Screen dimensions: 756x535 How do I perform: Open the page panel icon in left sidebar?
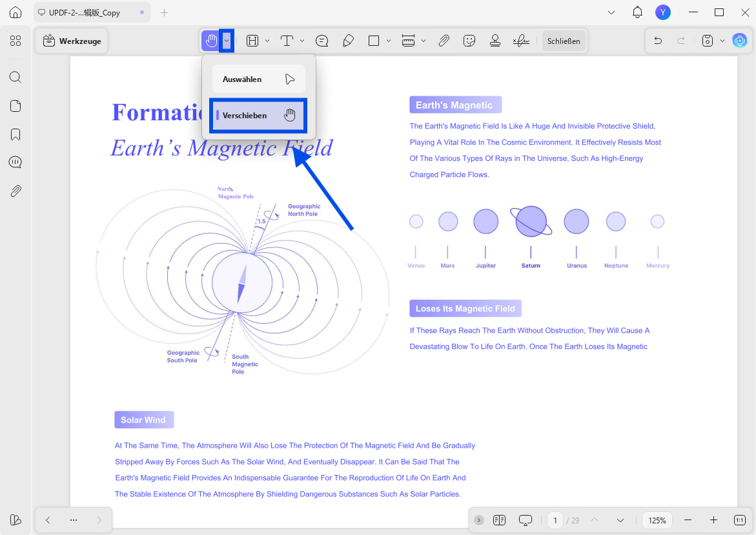[x=15, y=106]
